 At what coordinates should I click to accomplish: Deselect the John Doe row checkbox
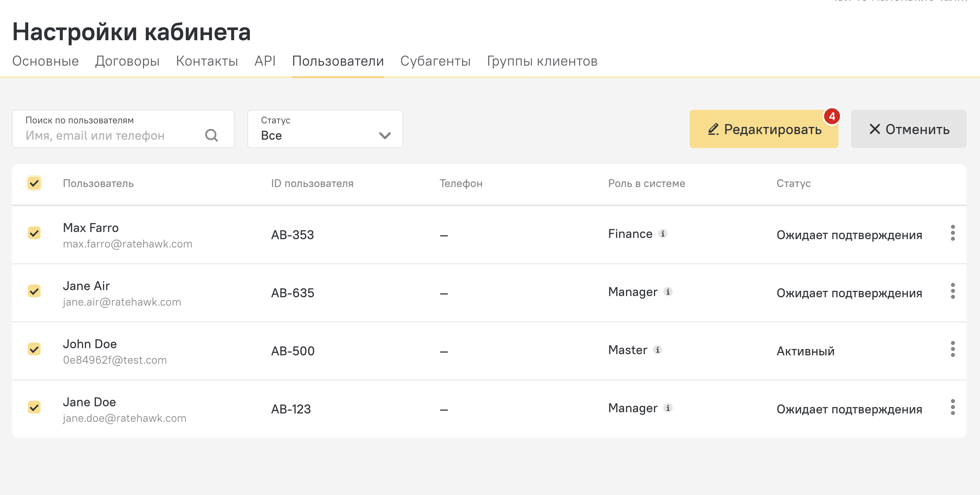tap(34, 349)
